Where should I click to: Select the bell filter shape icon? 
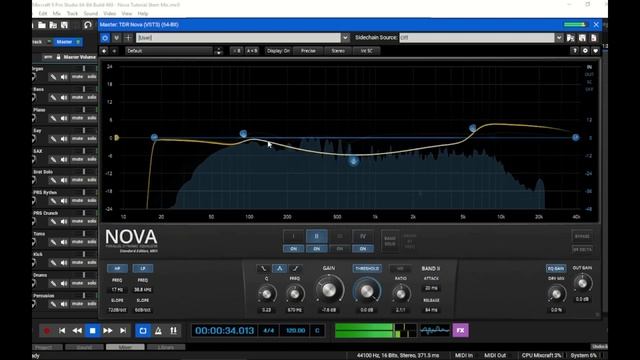click(x=279, y=268)
